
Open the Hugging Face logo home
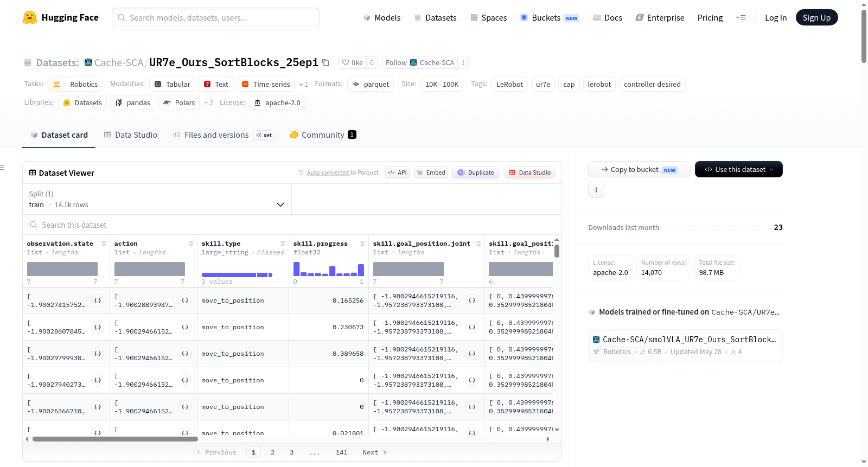tap(61, 17)
